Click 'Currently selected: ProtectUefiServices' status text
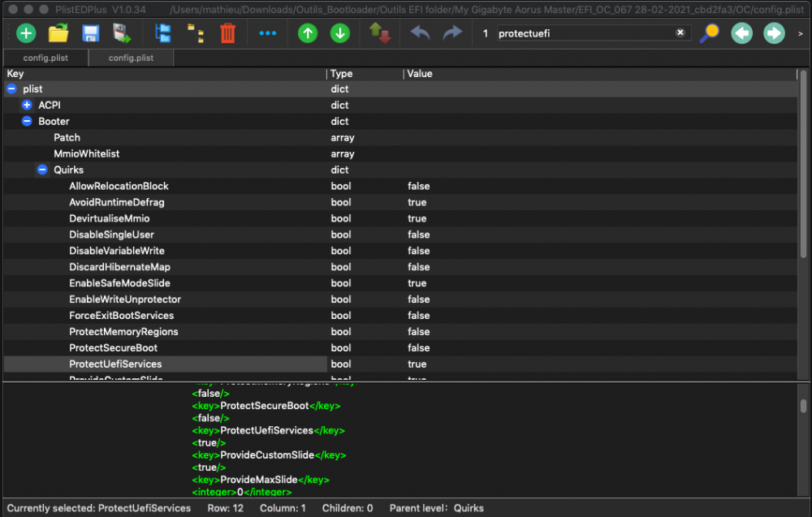Image resolution: width=812 pixels, height=517 pixels. click(x=98, y=508)
